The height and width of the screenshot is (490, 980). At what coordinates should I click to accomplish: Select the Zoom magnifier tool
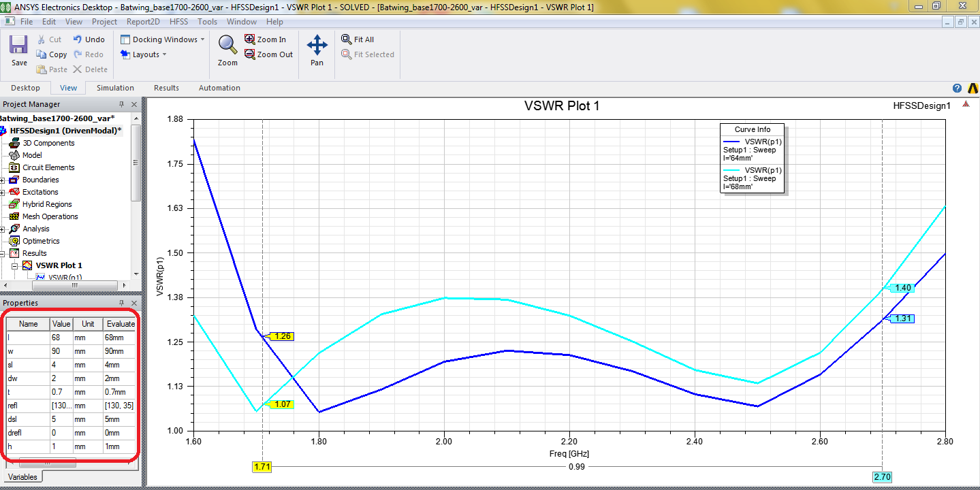pos(227,45)
